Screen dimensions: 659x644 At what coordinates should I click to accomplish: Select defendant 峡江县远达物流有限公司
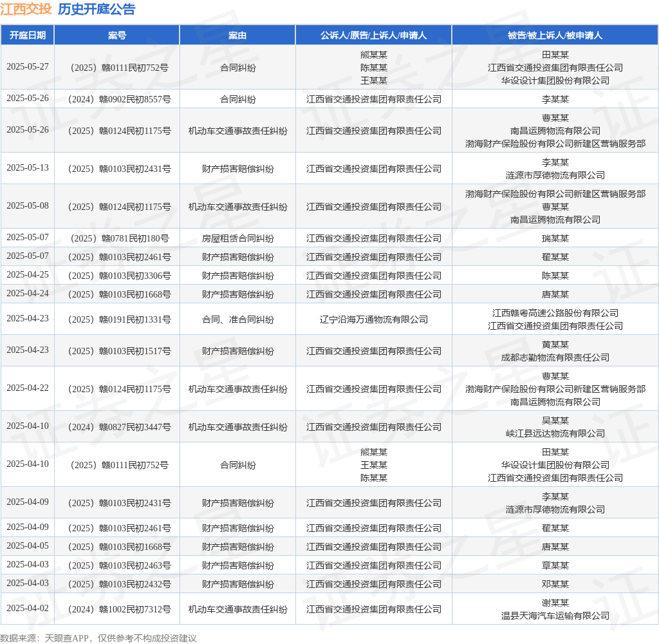coord(555,433)
